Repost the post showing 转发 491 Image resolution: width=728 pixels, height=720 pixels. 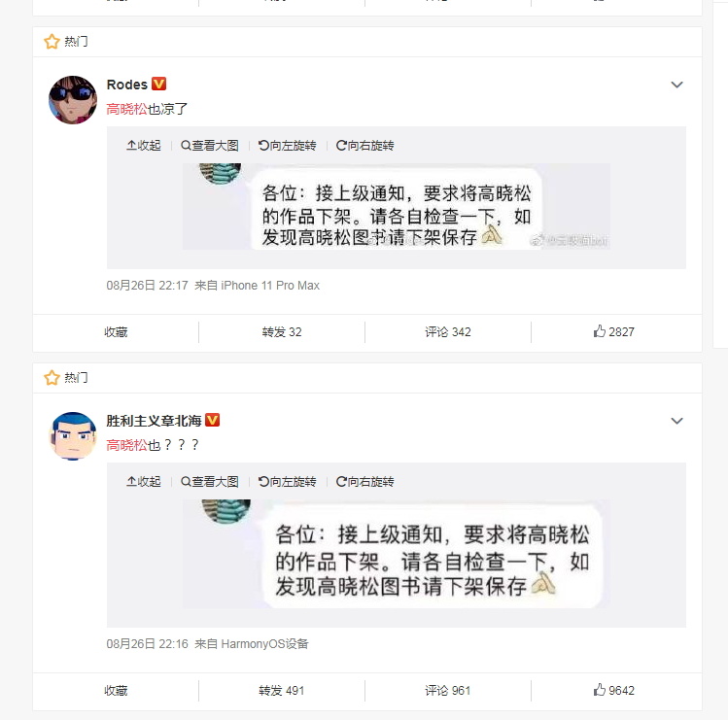click(x=281, y=690)
